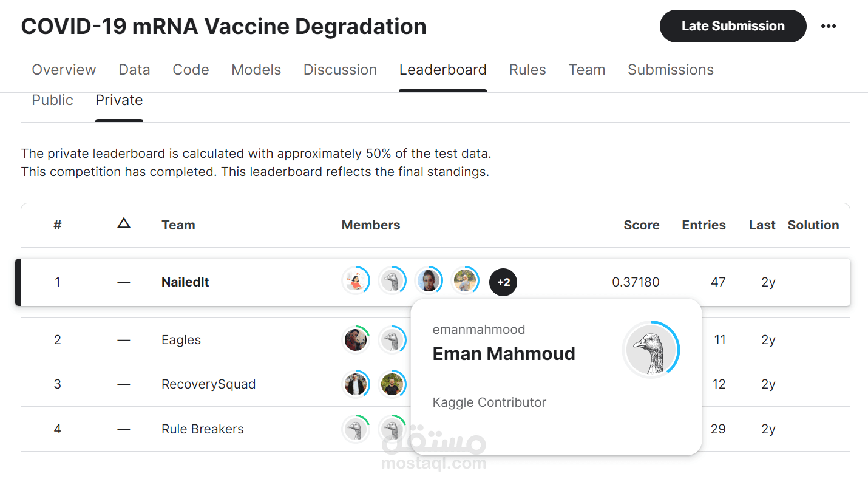Open emanmahmood username link

pos(479,329)
